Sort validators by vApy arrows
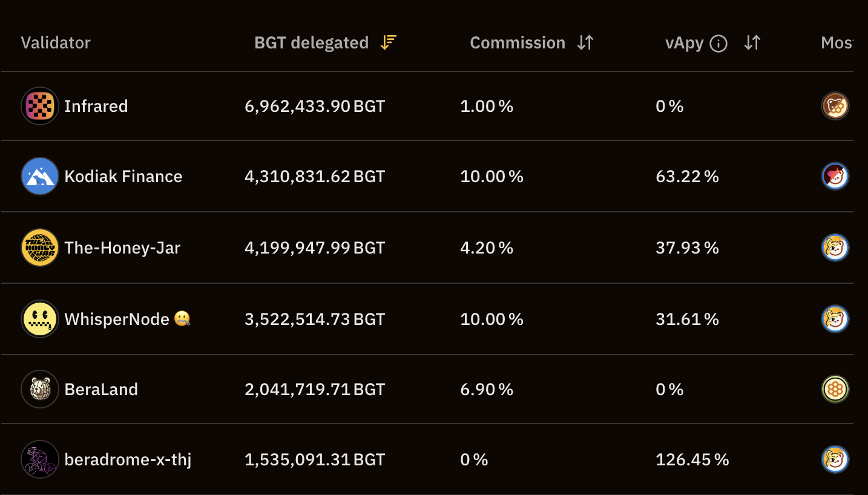868x495 pixels. [x=752, y=42]
